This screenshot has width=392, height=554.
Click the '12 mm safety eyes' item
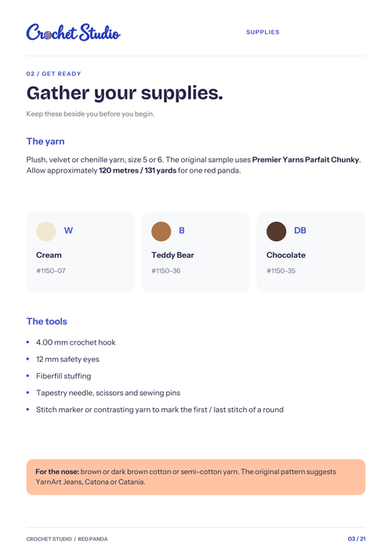click(x=67, y=360)
